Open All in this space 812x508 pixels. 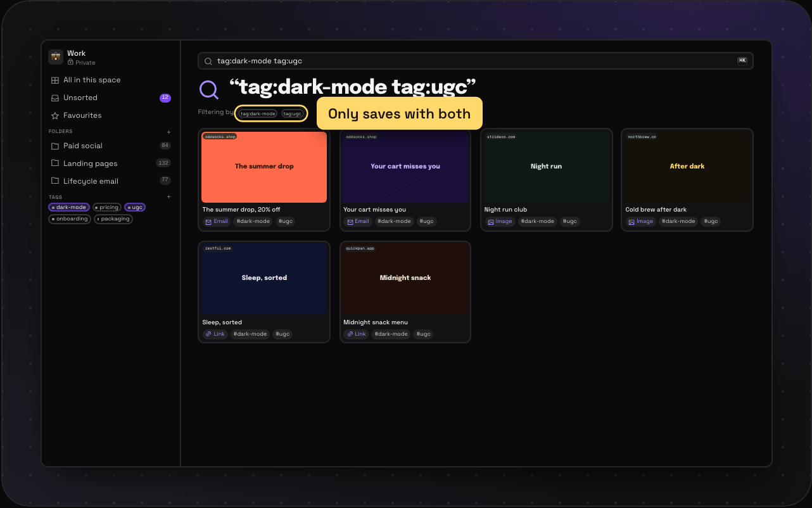click(x=110, y=80)
